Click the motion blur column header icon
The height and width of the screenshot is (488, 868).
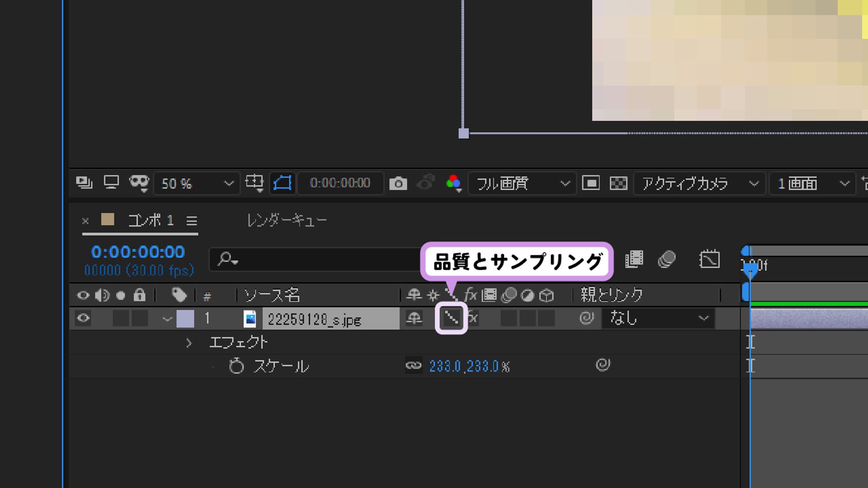coord(509,294)
